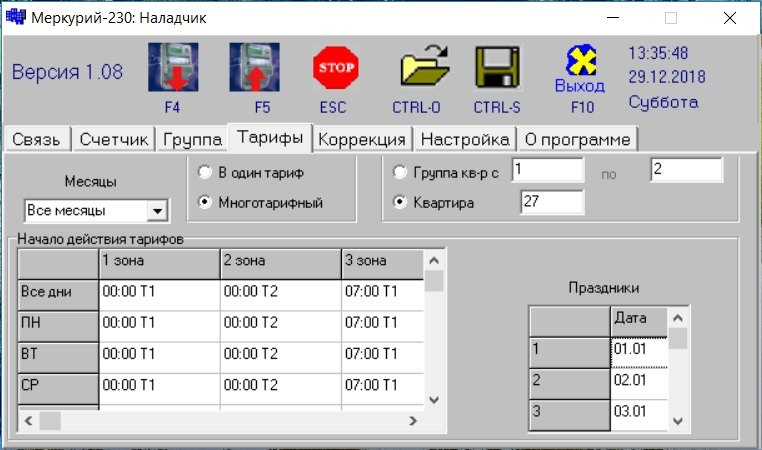Select the В один тариф radio button
This screenshot has width=762, height=450.
click(205, 172)
